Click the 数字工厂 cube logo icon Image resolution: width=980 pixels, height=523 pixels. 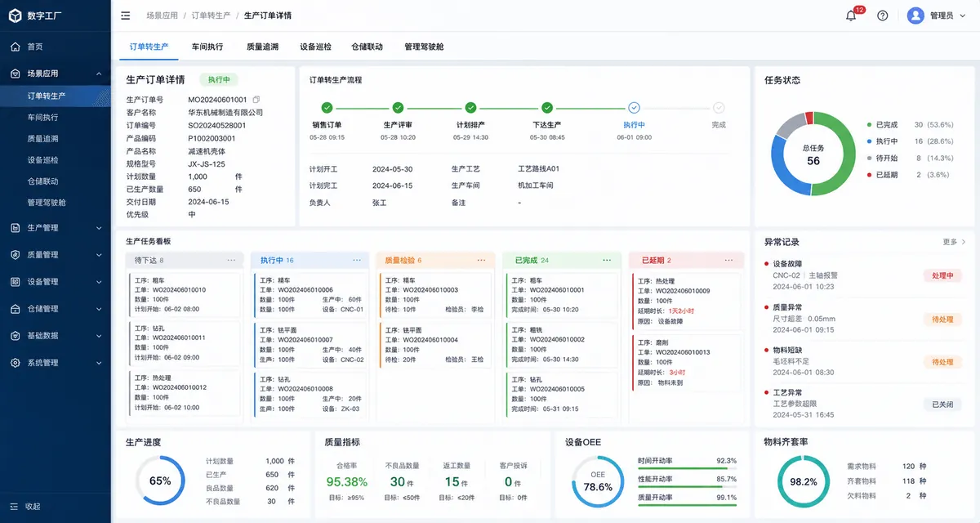click(15, 16)
